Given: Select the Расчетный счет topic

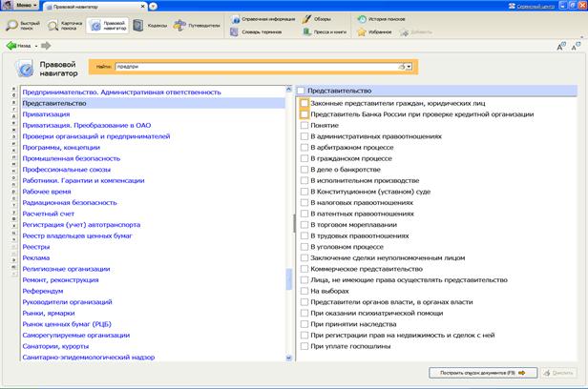Looking at the screenshot, I should click(49, 214).
